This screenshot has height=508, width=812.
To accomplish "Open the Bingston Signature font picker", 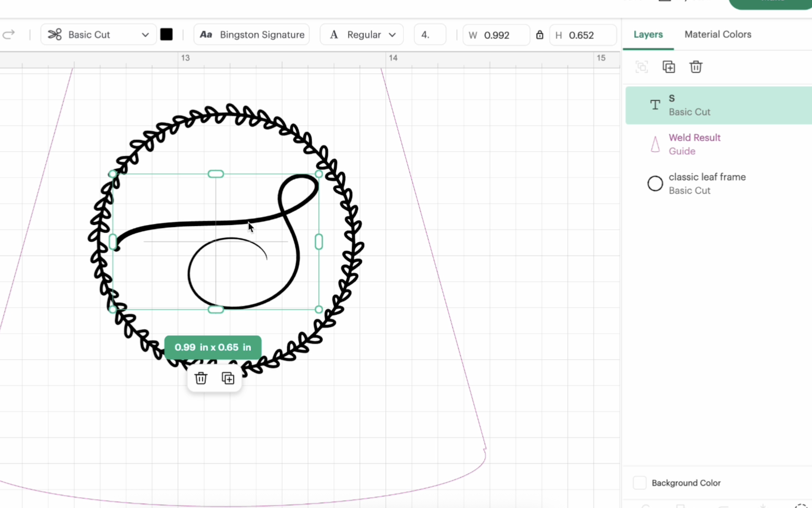I will pyautogui.click(x=252, y=34).
